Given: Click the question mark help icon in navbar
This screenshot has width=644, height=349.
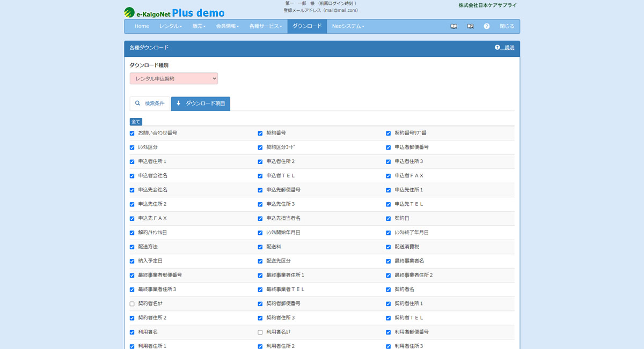Looking at the screenshot, I should 487,26.
